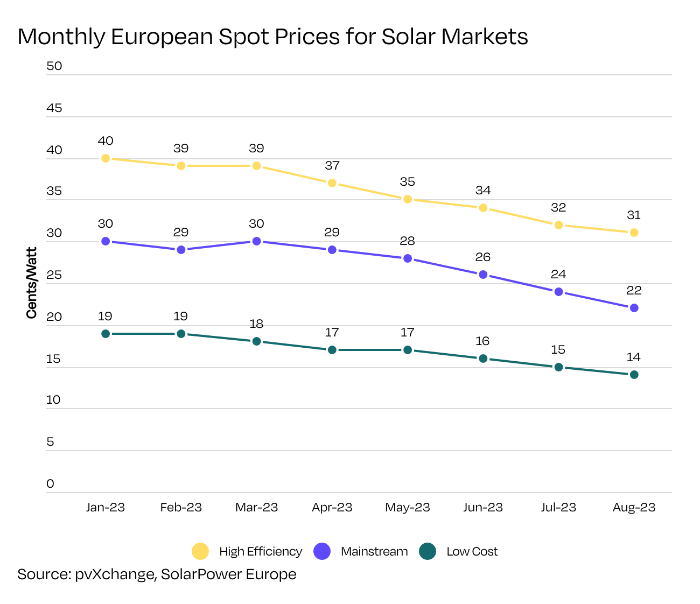
Task: Select the Low Cost Aug-23 point at 14
Action: point(634,375)
